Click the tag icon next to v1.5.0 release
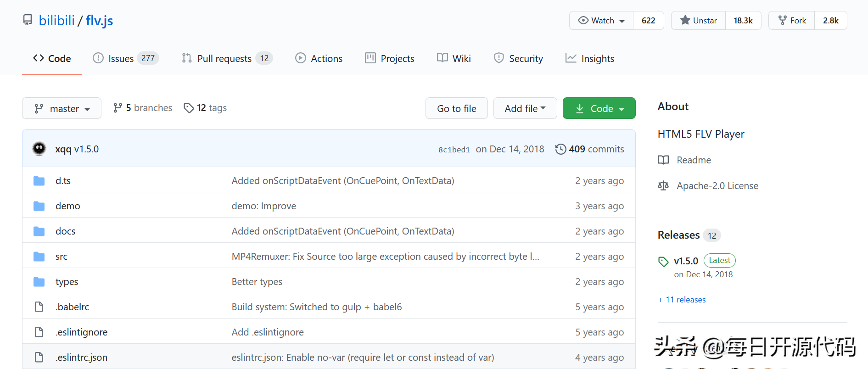The width and height of the screenshot is (868, 369). click(663, 262)
